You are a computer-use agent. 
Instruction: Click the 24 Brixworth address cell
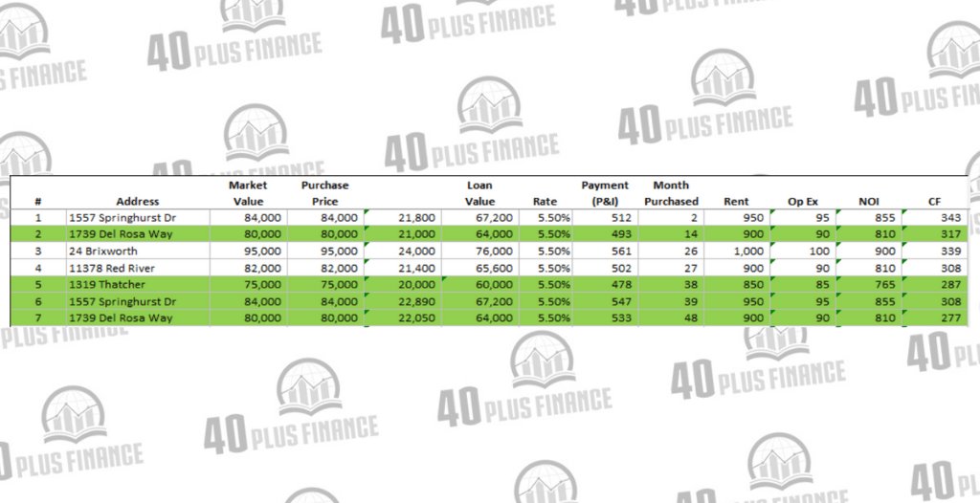pos(138,251)
